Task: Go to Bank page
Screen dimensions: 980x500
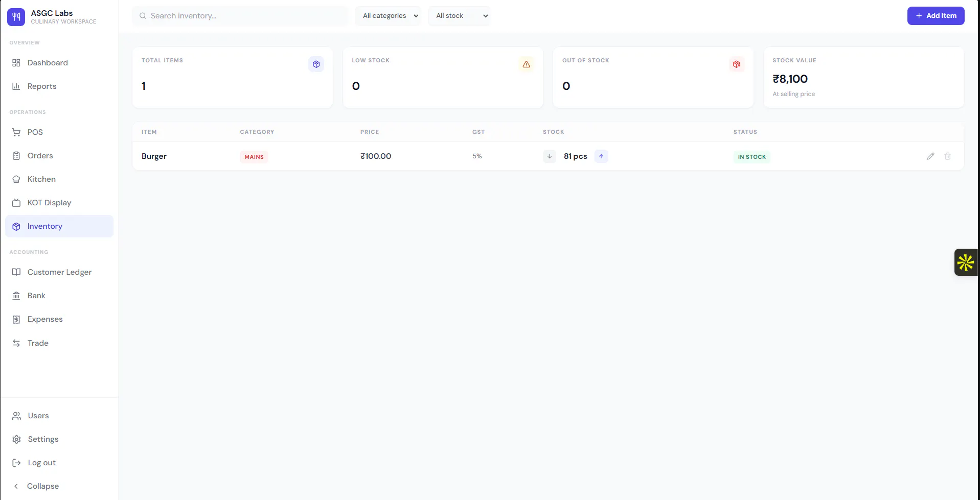Action: pyautogui.click(x=59, y=296)
